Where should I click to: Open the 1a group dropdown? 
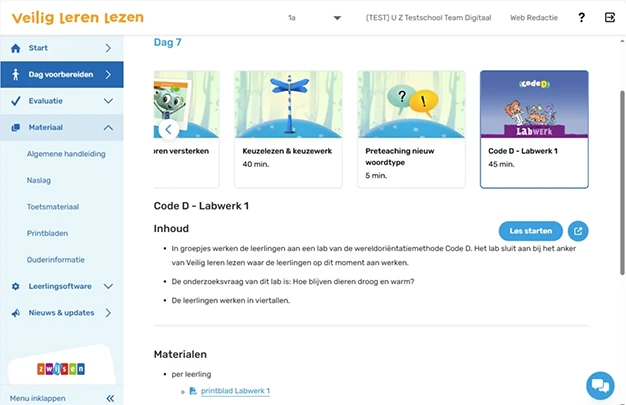tap(315, 18)
